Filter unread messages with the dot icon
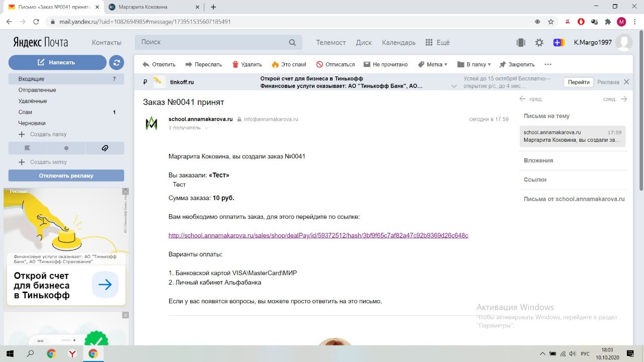This screenshot has width=644, height=362. pos(66,148)
